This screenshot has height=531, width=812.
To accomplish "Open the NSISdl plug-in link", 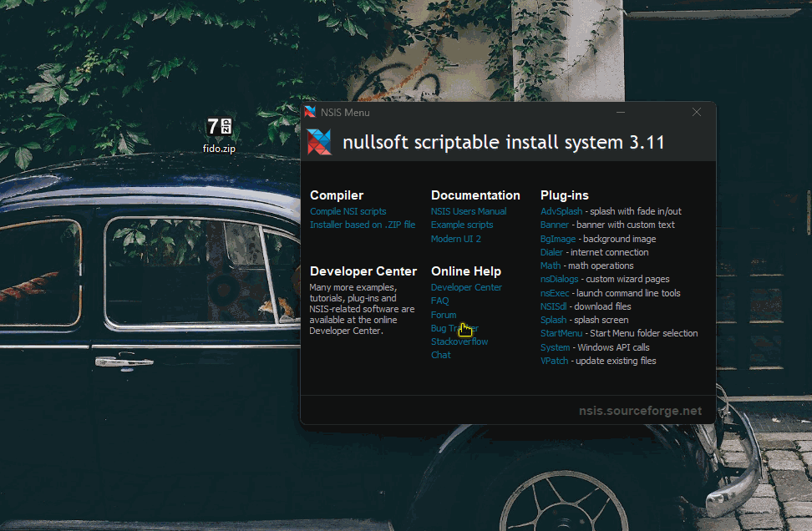I will coord(553,306).
